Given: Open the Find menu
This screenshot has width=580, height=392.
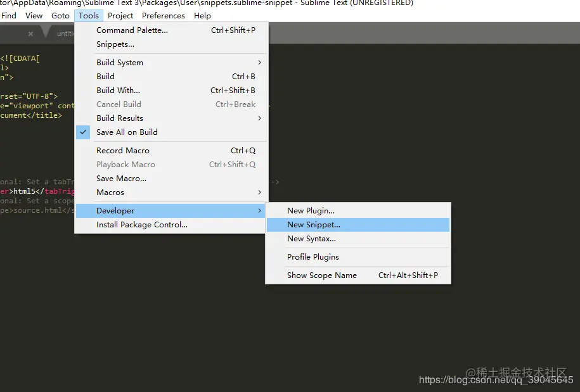Looking at the screenshot, I should pos(8,16).
